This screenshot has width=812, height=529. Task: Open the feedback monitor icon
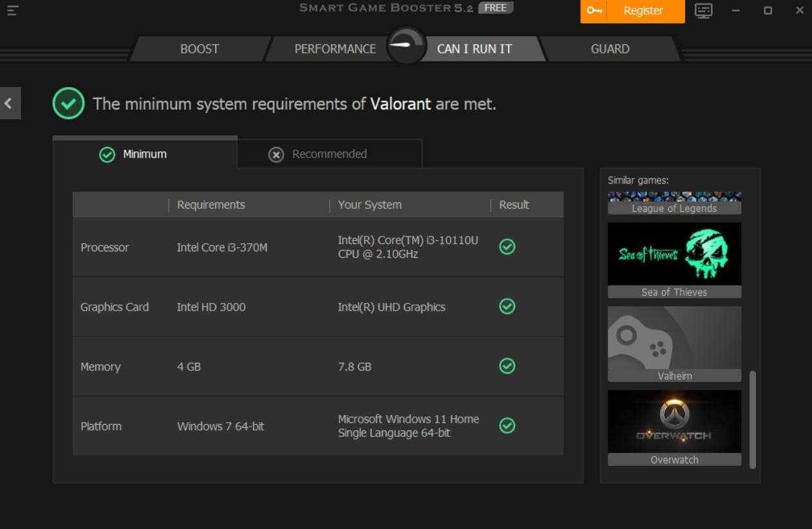[704, 11]
